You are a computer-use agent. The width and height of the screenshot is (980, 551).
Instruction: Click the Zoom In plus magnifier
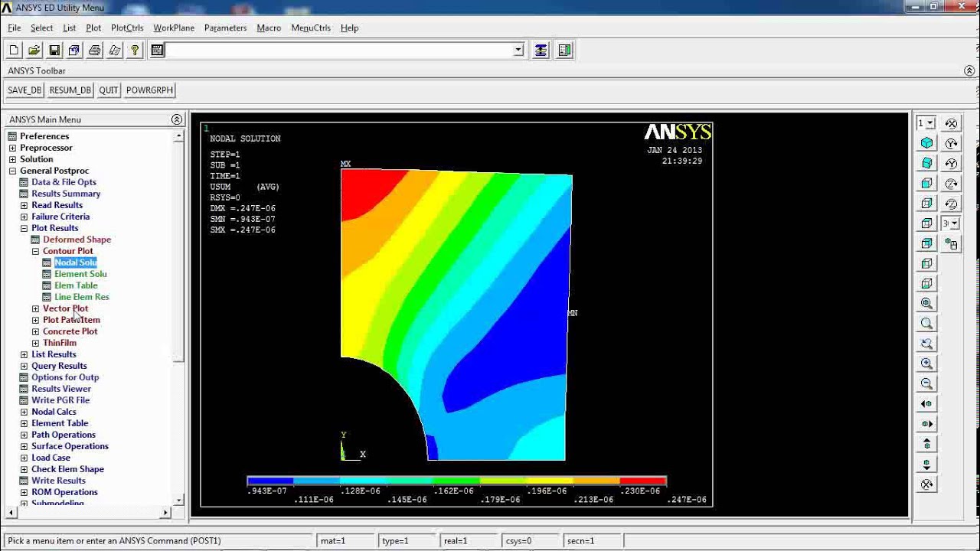(x=927, y=364)
